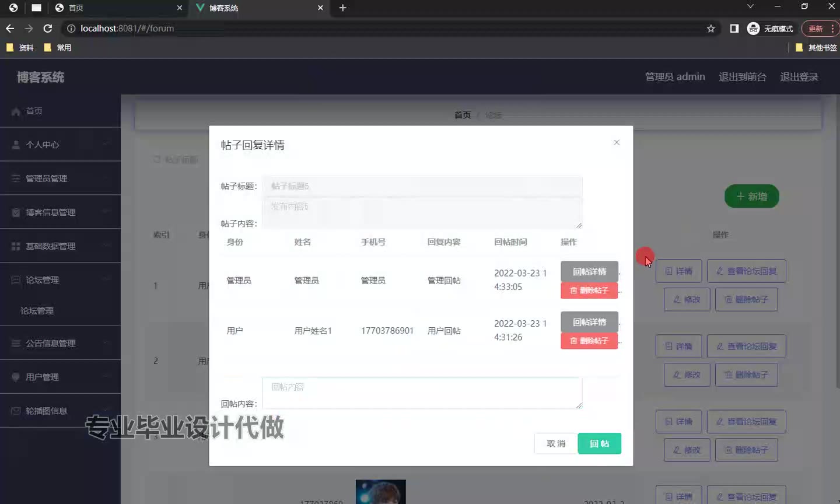Switch to the 首页 browser tab
Screen dimensions: 840x504
pyautogui.click(x=119, y=8)
